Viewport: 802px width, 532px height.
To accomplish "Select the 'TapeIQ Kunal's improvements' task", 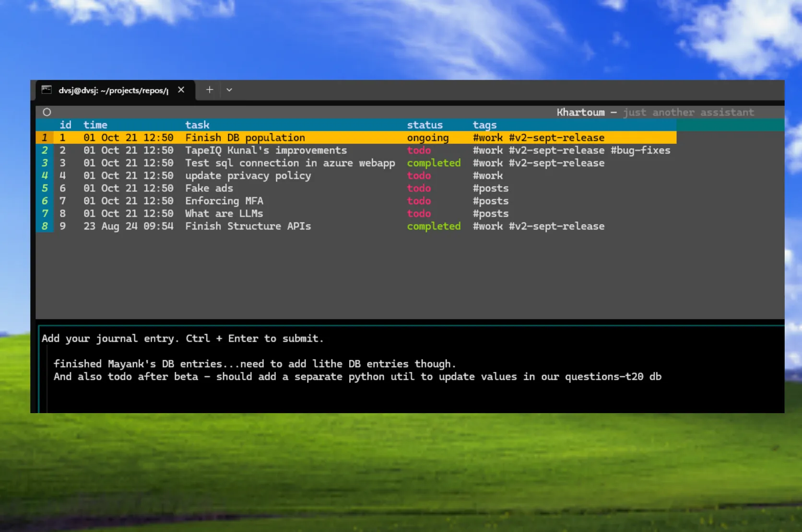I will (x=266, y=150).
